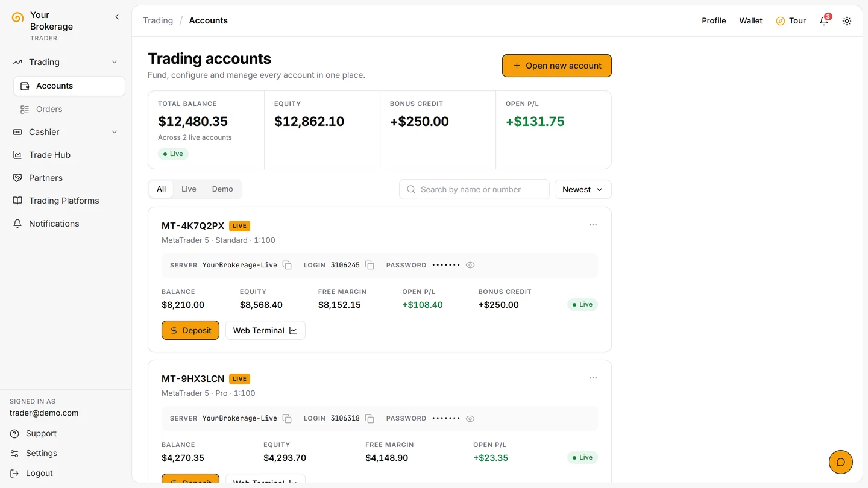868x488 pixels.
Task: Click the Trading breadcrumb link
Action: point(158,20)
